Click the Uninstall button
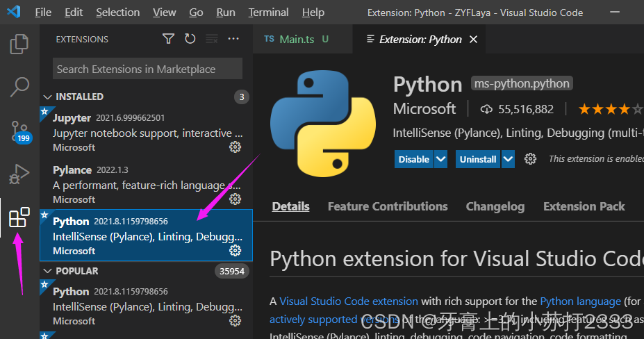This screenshot has width=644, height=339. (478, 159)
